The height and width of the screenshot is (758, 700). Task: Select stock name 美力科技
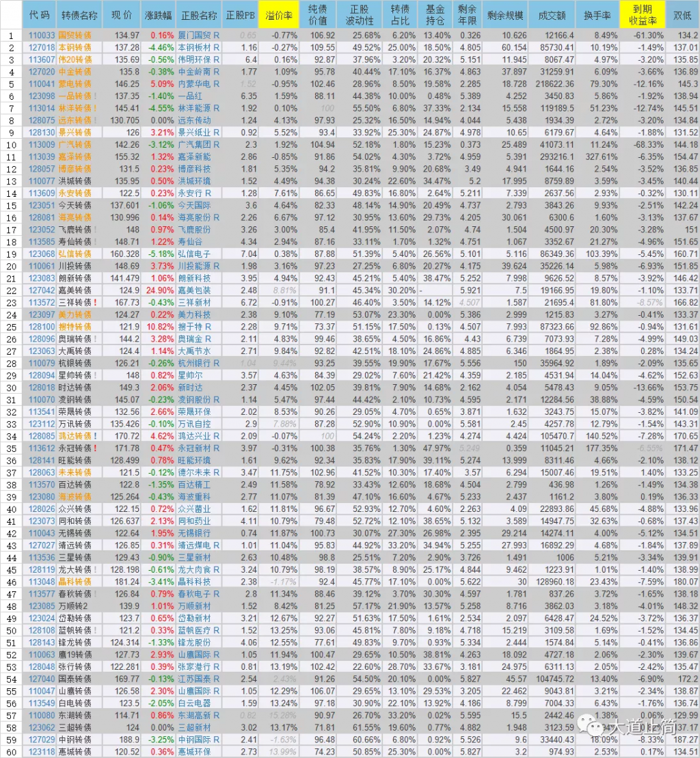click(x=194, y=314)
